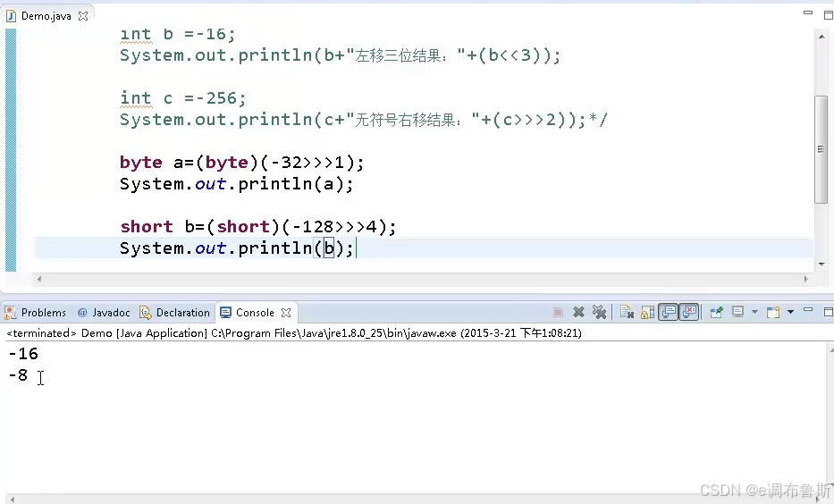The height and width of the screenshot is (504, 834).
Task: Click Remove All Terminated Launches icon
Action: 600,313
